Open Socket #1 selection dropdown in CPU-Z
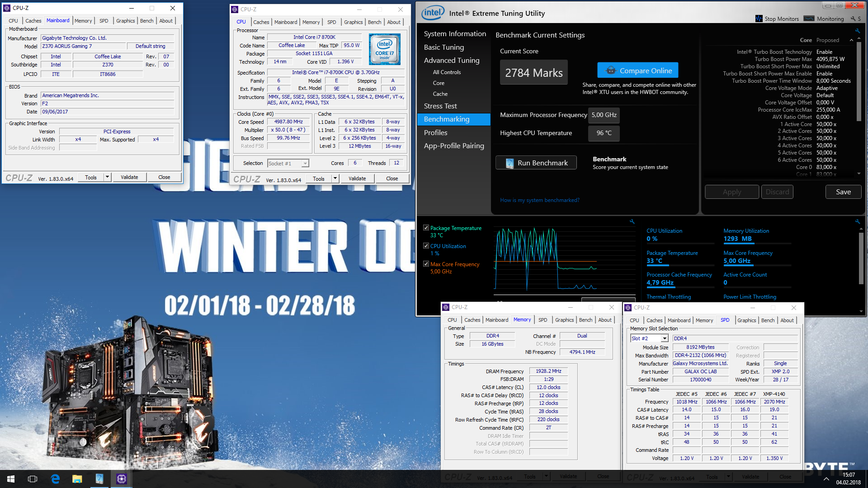Image resolution: width=868 pixels, height=488 pixels. tap(306, 164)
